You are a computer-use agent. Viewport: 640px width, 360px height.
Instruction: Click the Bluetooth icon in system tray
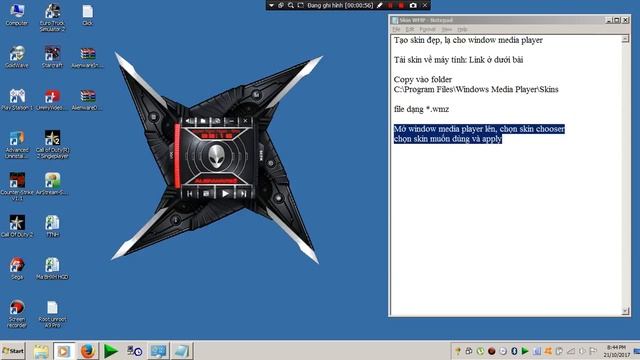tap(514, 351)
